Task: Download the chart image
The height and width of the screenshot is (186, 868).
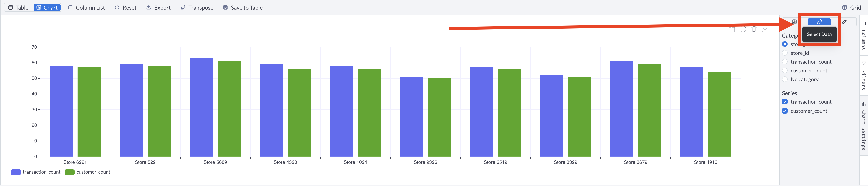Action: 765,29
